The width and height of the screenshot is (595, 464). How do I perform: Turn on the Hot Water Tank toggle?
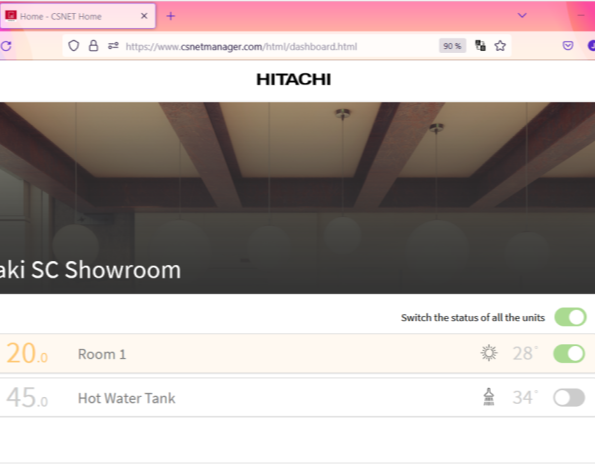coord(569,398)
